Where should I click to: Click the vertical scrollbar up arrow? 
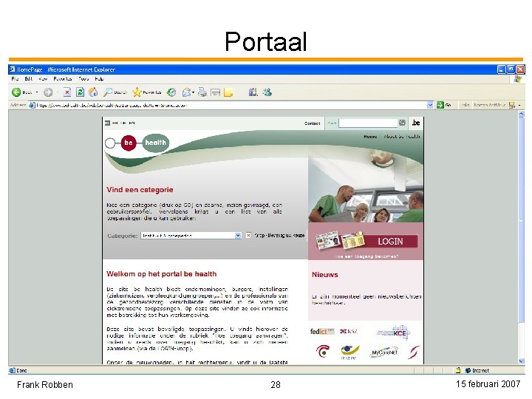[522, 115]
